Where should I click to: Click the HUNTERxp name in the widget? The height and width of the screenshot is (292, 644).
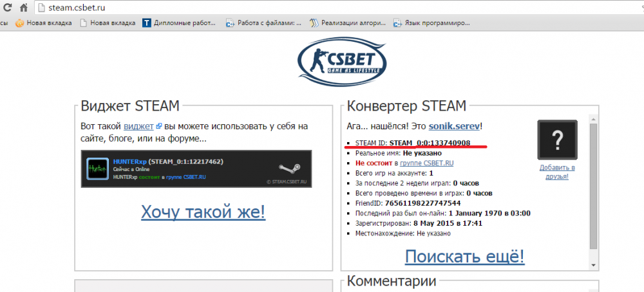pyautogui.click(x=129, y=161)
